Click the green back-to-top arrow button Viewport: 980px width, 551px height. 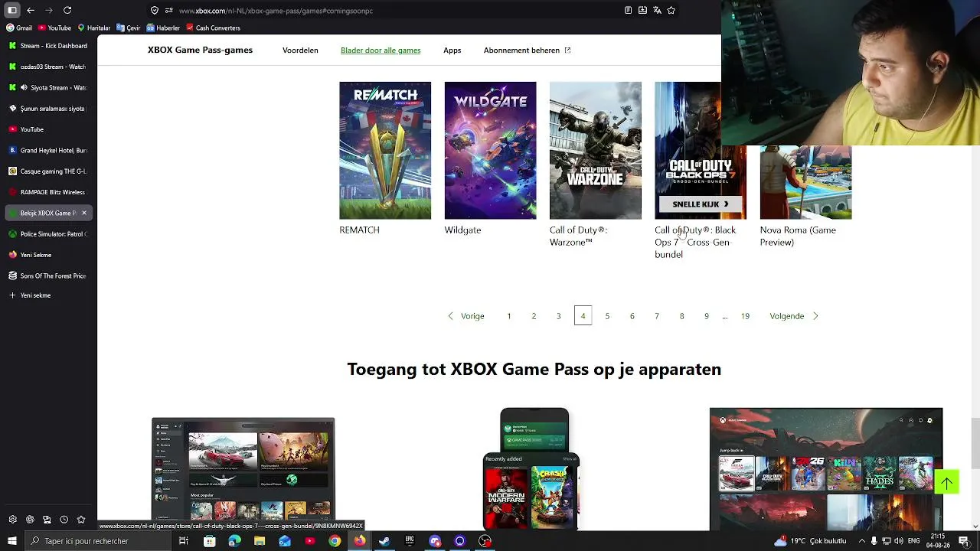click(946, 482)
